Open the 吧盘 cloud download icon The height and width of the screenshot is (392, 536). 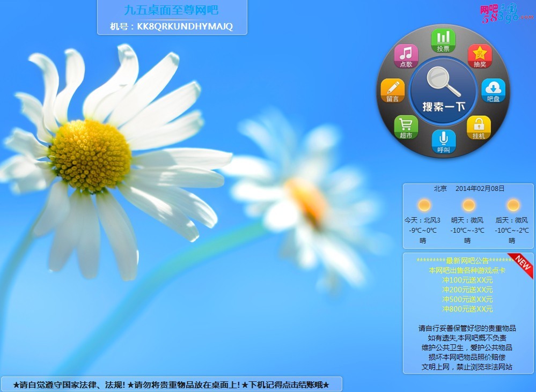click(493, 90)
